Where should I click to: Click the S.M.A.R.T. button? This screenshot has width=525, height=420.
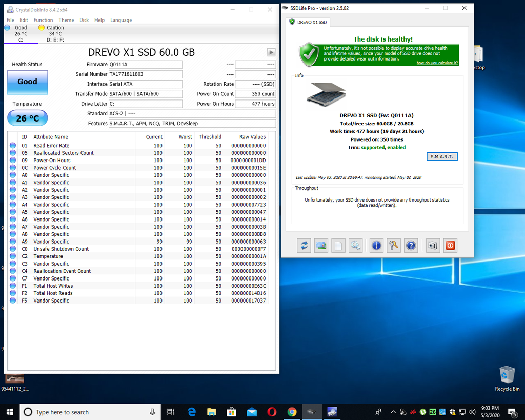(x=441, y=156)
